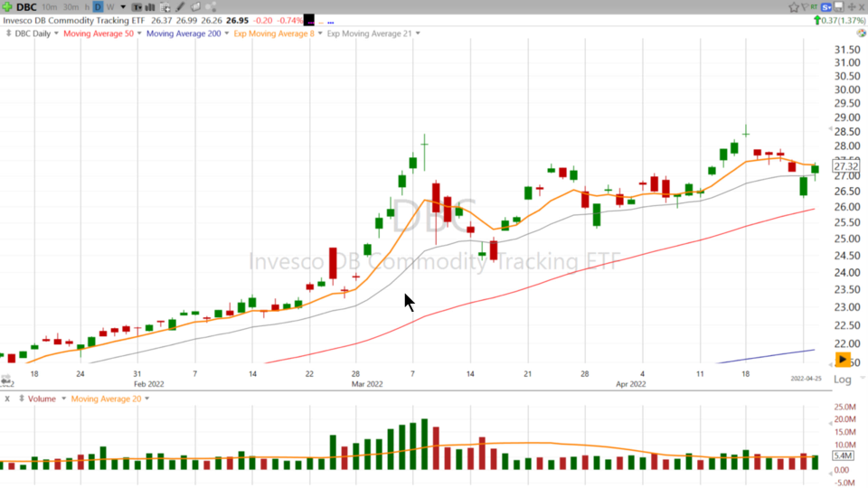Add DBC to favorites with star icon
868x488 pixels.
794,7
